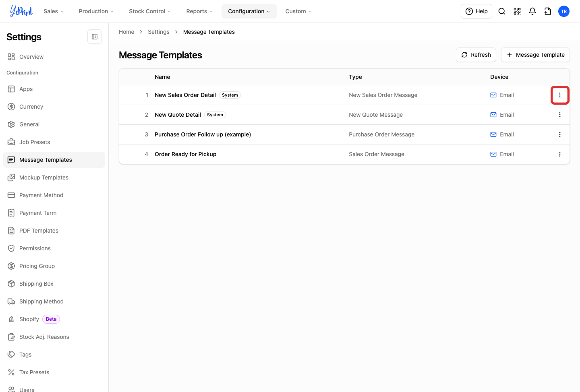Image resolution: width=580 pixels, height=392 pixels.
Task: Expand the Production menu
Action: click(96, 11)
